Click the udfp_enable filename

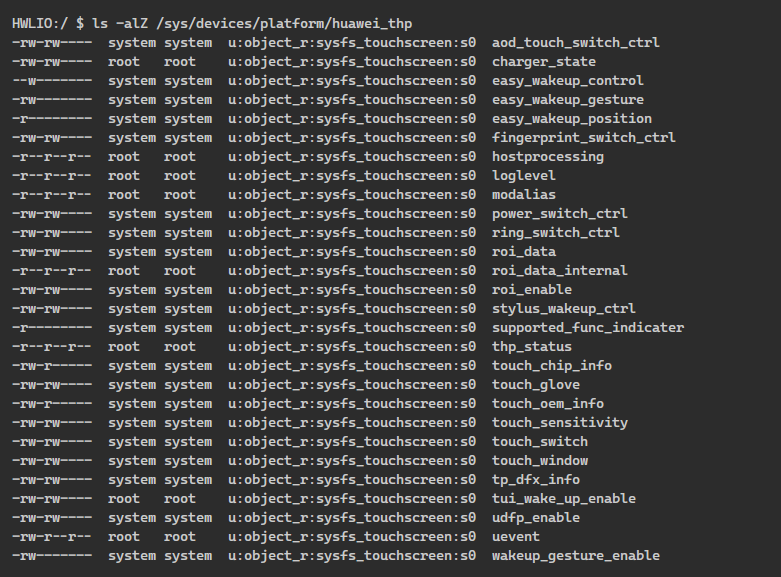point(535,517)
